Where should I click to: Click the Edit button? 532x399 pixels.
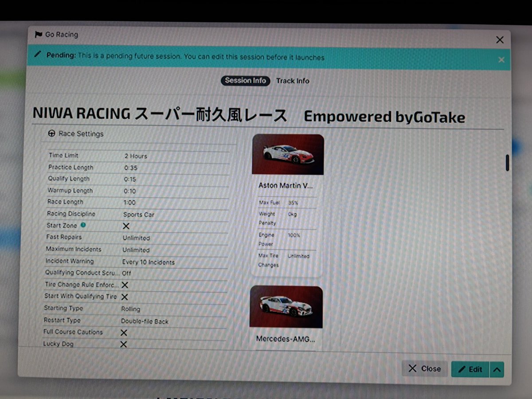(470, 369)
